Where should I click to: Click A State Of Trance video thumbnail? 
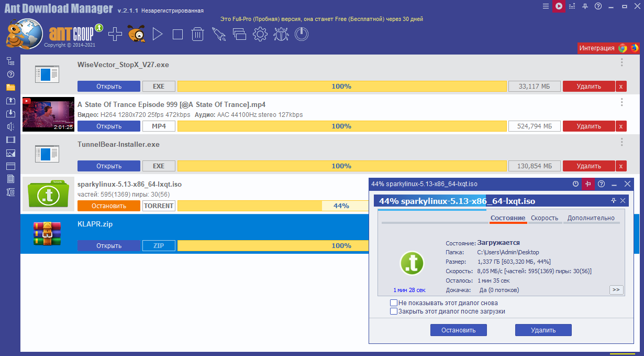[48, 114]
